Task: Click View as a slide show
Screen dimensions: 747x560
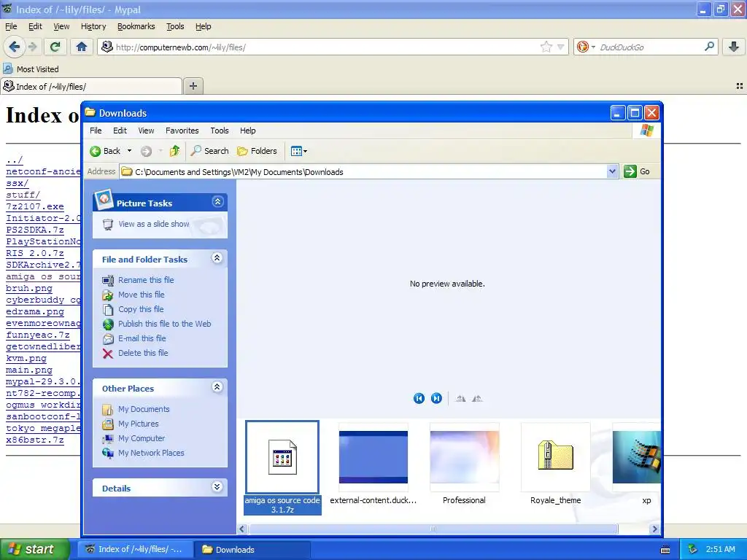Action: pos(153,224)
